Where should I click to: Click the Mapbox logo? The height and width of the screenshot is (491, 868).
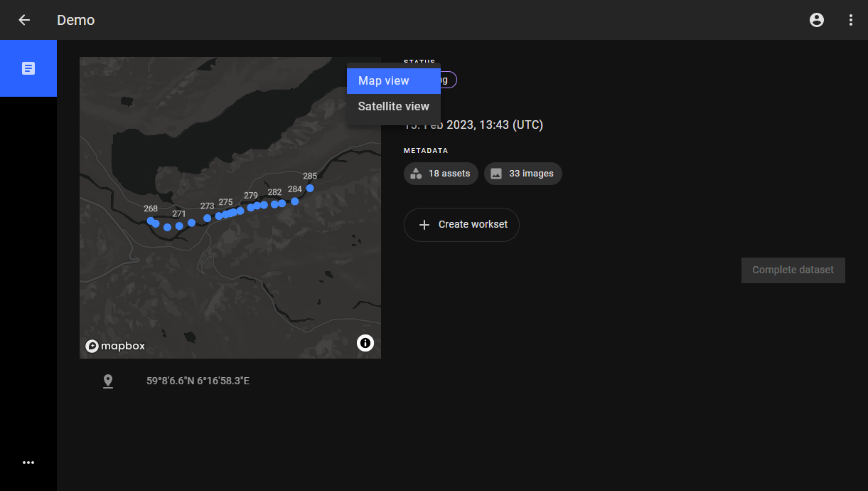pos(115,346)
